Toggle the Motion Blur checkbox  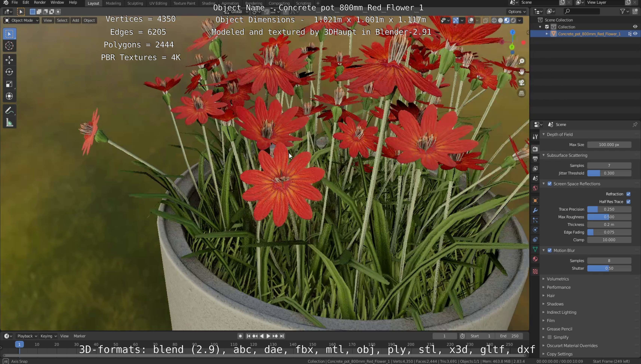click(550, 250)
